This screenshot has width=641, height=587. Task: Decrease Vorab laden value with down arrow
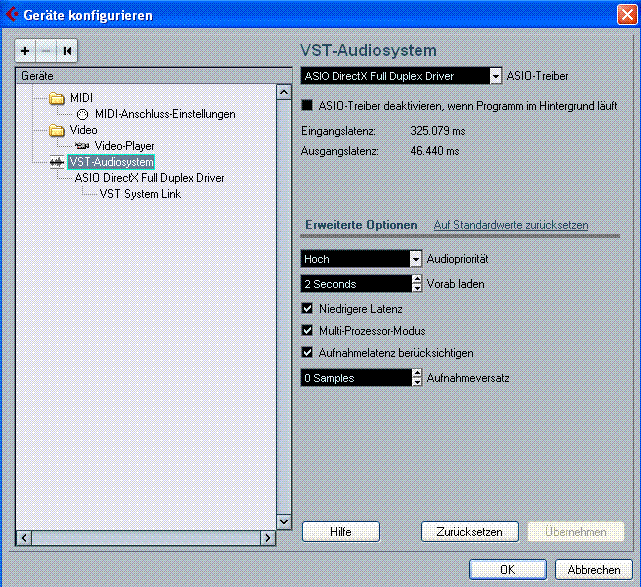417,288
